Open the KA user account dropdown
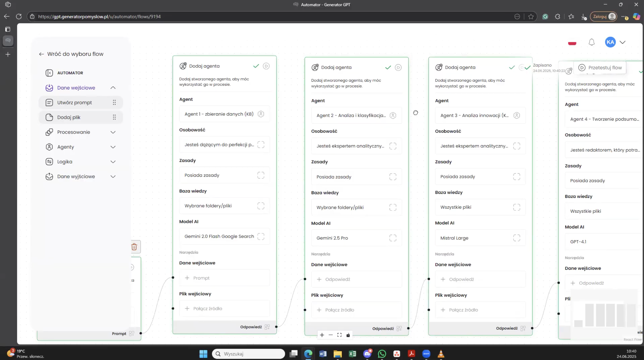 point(622,42)
